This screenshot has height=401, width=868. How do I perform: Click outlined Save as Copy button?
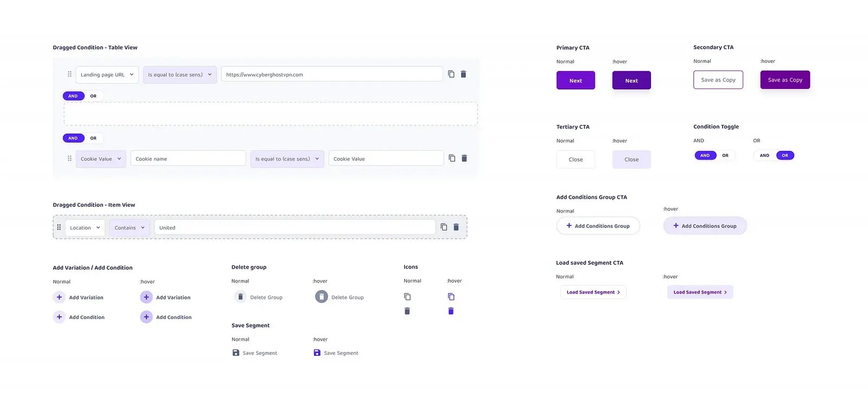point(718,80)
